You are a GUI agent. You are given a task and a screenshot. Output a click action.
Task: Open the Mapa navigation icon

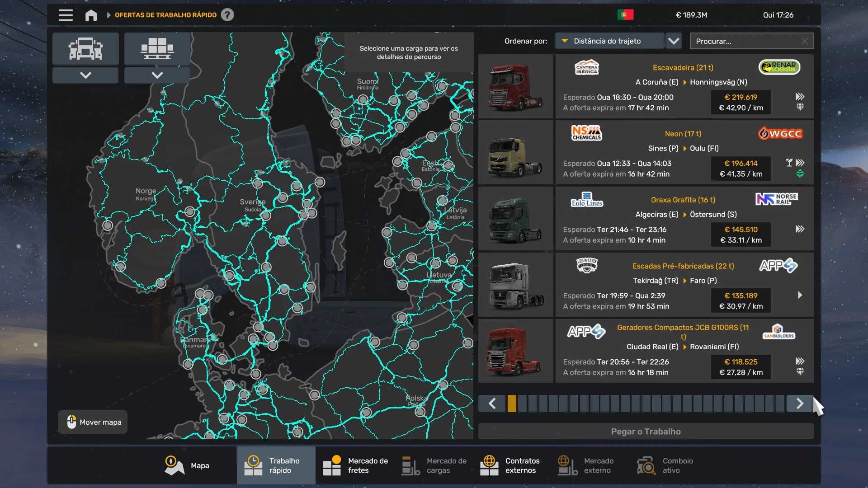pyautogui.click(x=174, y=465)
